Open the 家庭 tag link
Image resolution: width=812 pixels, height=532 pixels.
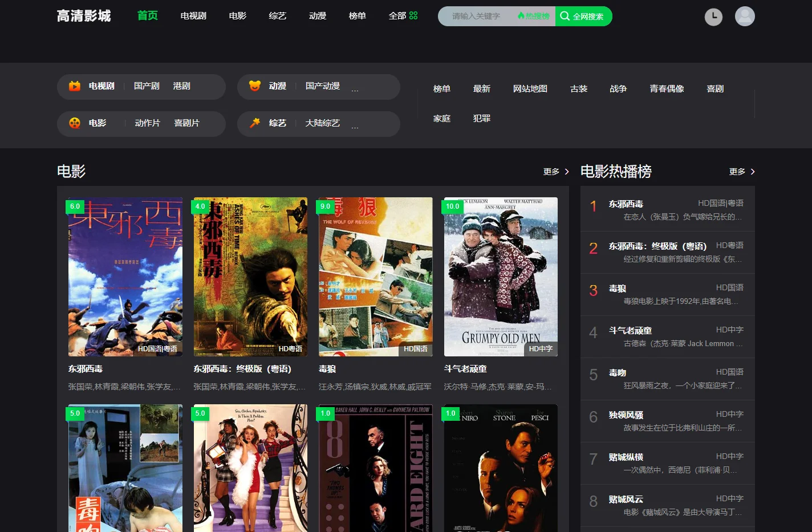442,119
